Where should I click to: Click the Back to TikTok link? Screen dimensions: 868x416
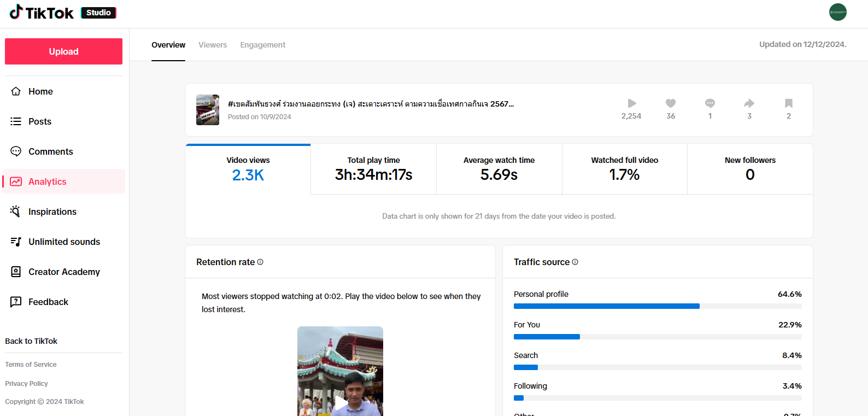[31, 341]
